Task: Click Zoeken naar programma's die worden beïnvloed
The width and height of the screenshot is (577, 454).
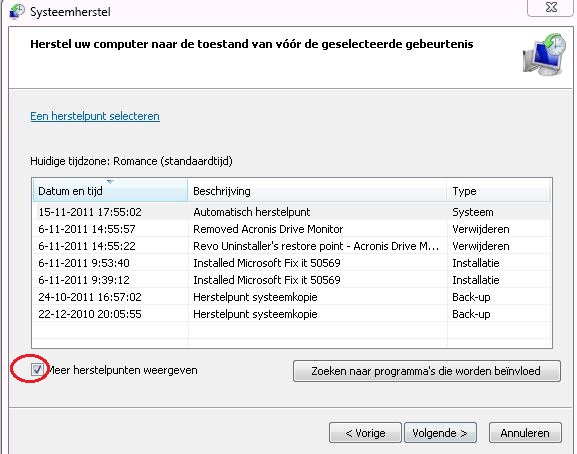Action: coord(427,371)
